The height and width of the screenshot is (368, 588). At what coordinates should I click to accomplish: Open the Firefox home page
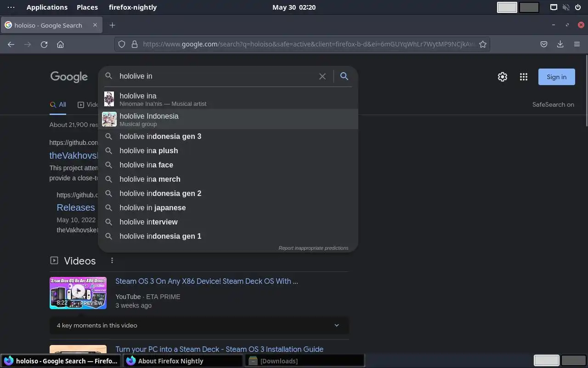[x=60, y=44]
